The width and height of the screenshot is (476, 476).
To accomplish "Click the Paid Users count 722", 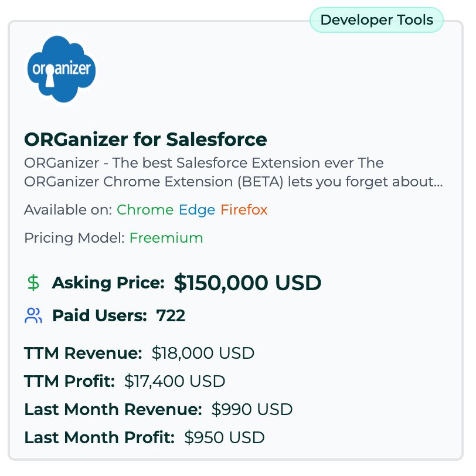I will (x=171, y=315).
